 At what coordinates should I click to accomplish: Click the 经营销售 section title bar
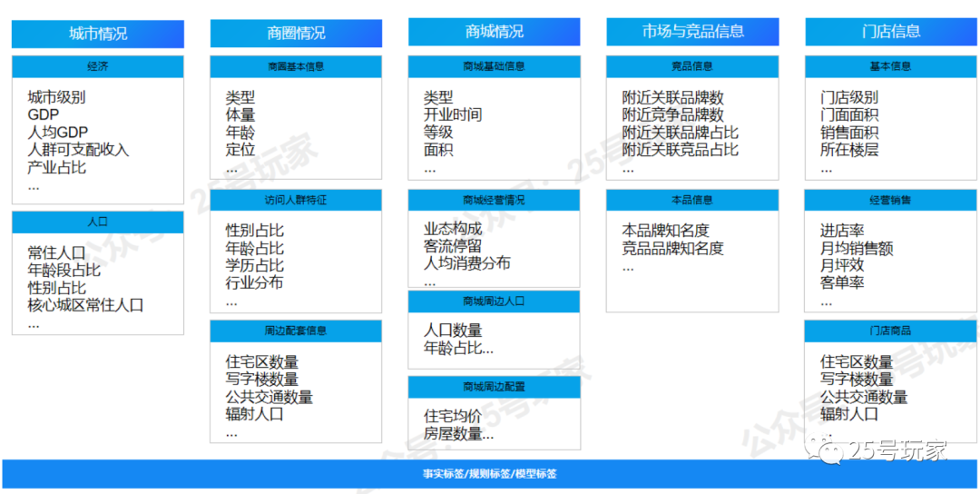pos(890,200)
